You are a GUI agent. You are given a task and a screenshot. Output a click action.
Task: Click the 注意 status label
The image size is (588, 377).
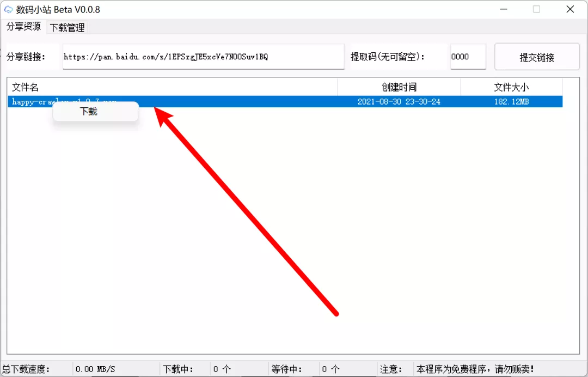(391, 369)
